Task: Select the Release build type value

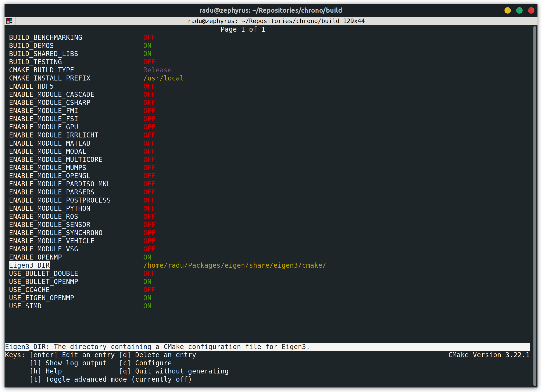Action: (x=157, y=70)
